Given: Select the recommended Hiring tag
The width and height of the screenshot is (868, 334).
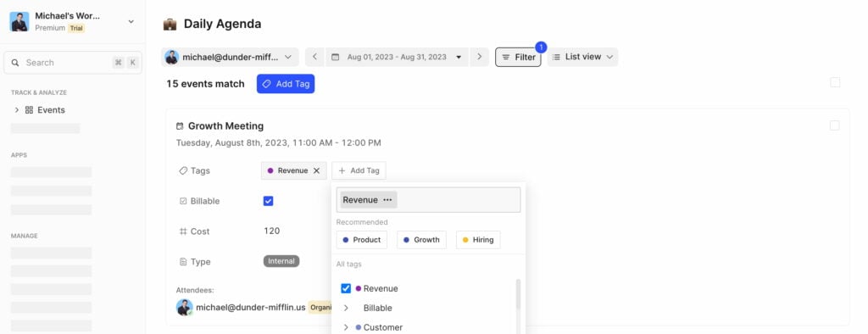Looking at the screenshot, I should 478,240.
